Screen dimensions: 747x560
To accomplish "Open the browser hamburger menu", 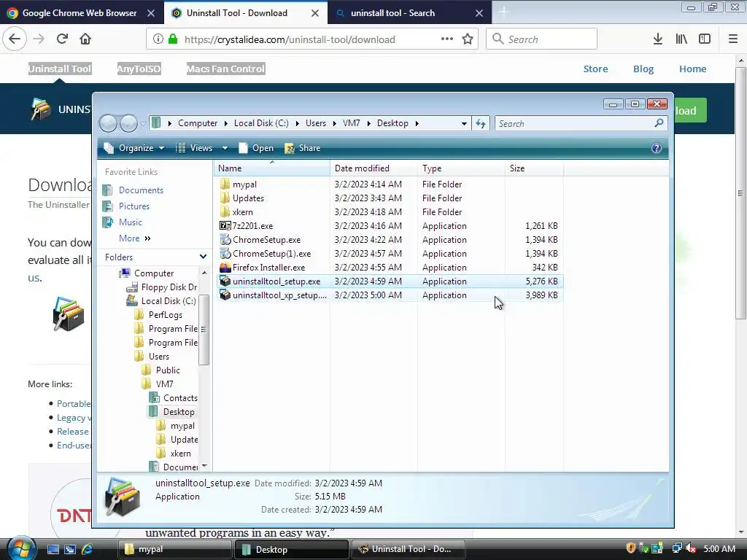I will (733, 39).
